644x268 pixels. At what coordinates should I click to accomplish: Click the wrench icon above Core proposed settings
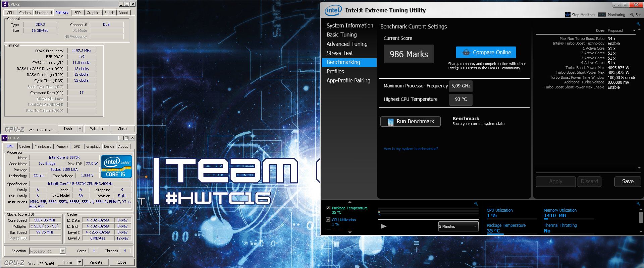[x=638, y=24]
